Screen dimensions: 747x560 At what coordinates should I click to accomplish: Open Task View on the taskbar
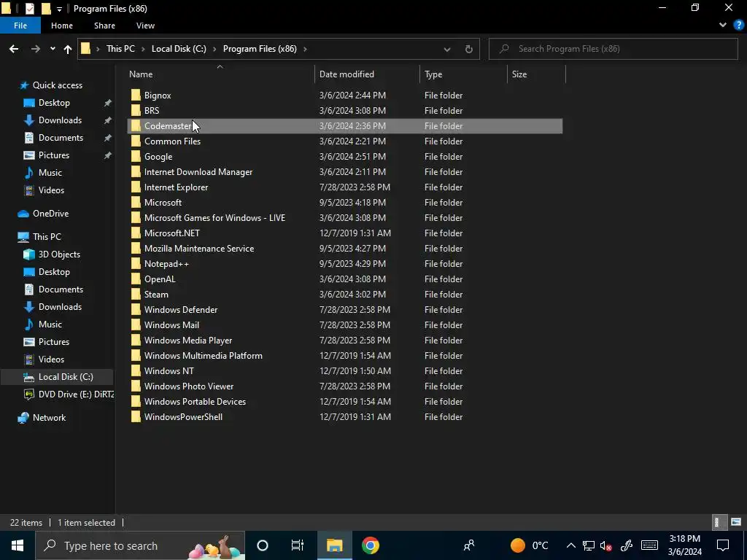coord(298,545)
